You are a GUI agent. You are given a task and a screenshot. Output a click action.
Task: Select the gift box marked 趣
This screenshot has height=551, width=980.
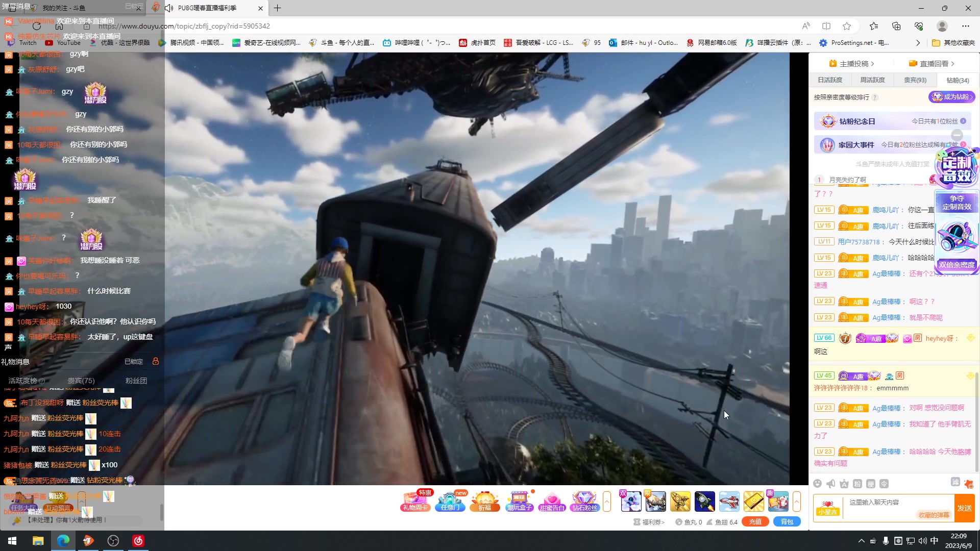778,502
